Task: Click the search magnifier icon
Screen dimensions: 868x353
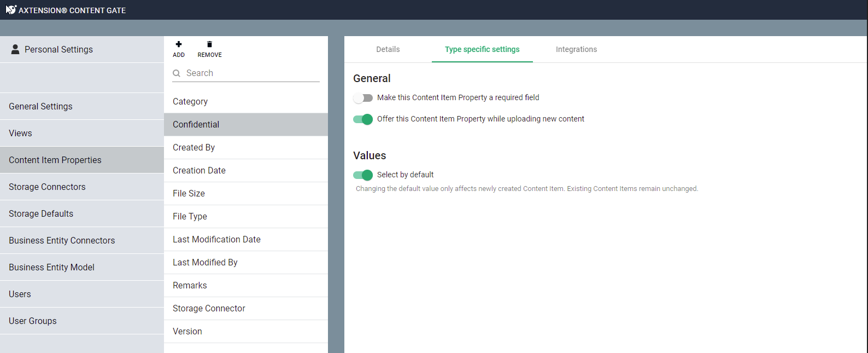Action: click(x=177, y=73)
